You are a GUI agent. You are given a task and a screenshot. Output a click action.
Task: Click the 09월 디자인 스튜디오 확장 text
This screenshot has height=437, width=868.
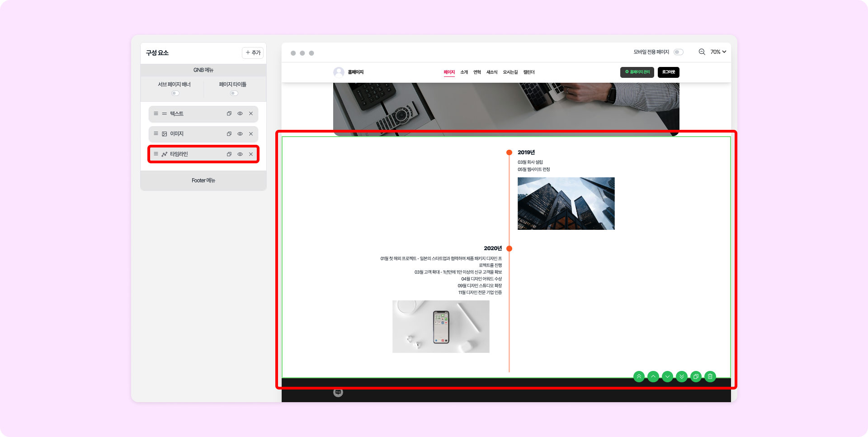point(480,286)
